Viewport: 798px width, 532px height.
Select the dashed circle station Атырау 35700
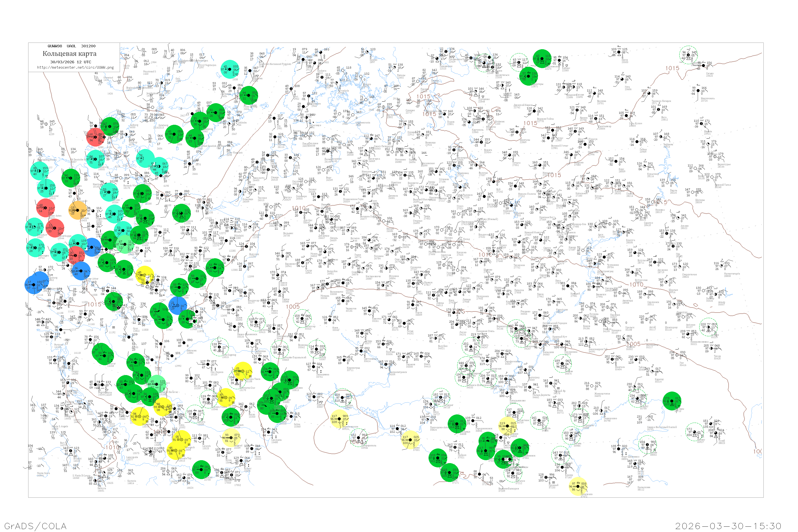tap(637, 398)
